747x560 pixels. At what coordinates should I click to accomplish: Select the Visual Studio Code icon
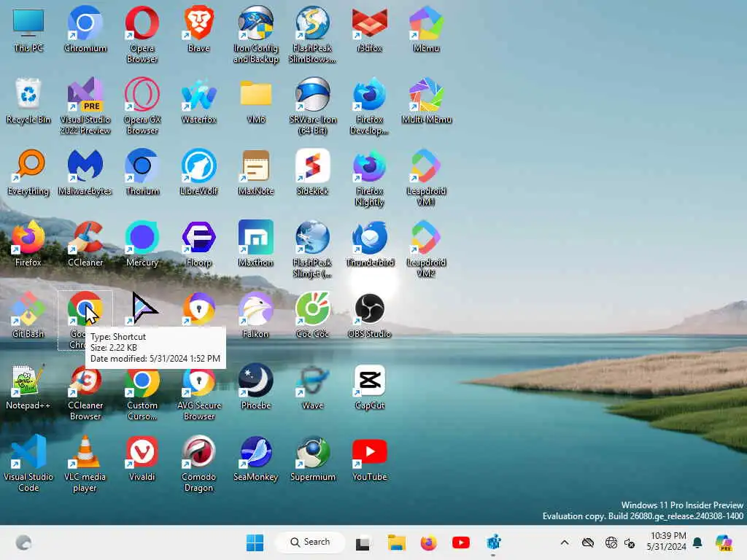(28, 463)
